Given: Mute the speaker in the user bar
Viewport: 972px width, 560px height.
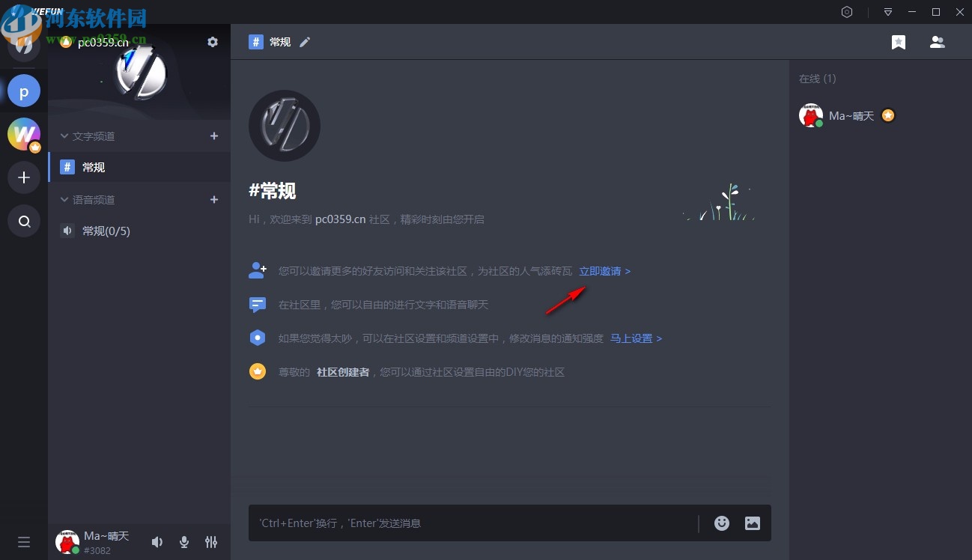Looking at the screenshot, I should [157, 541].
